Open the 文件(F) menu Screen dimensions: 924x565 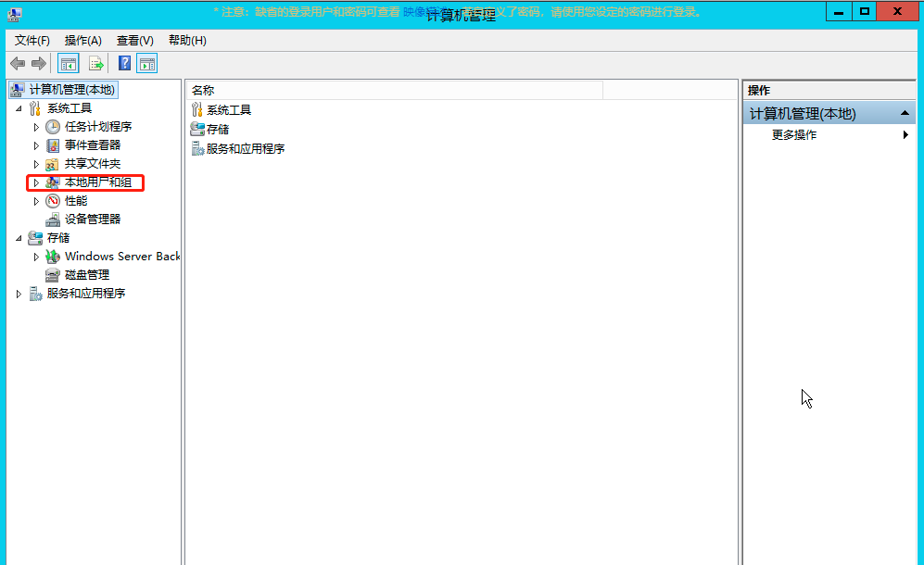point(32,41)
